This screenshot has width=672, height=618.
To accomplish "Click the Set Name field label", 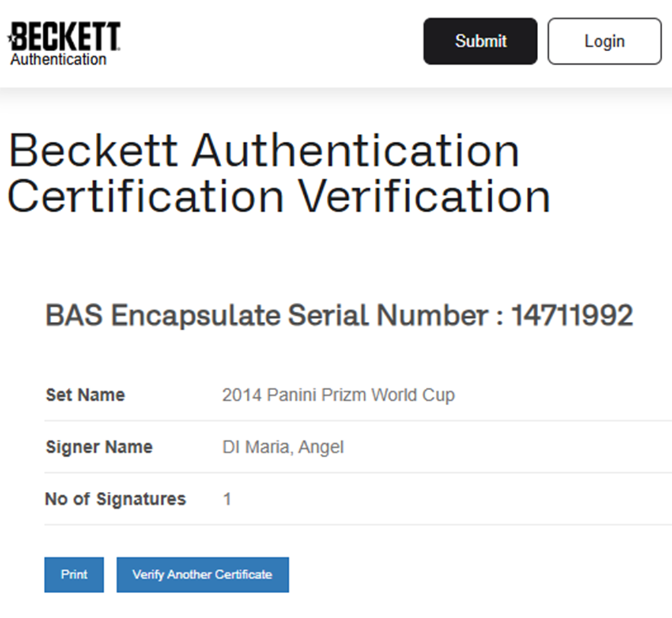I will pos(85,395).
